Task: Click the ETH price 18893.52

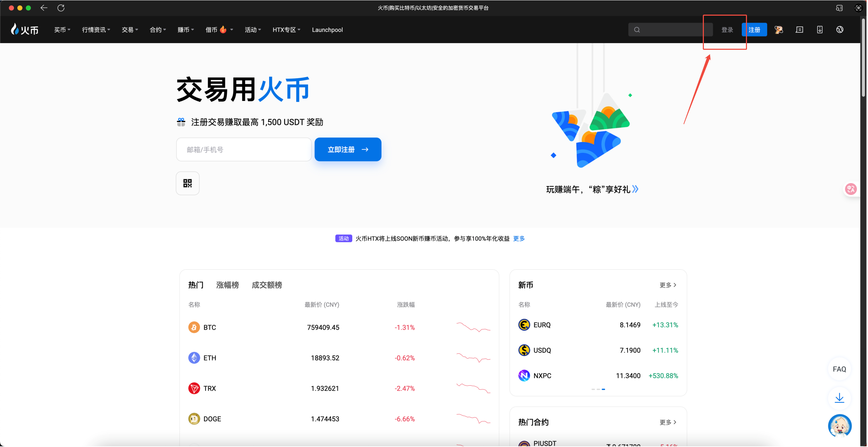Action: pos(325,358)
